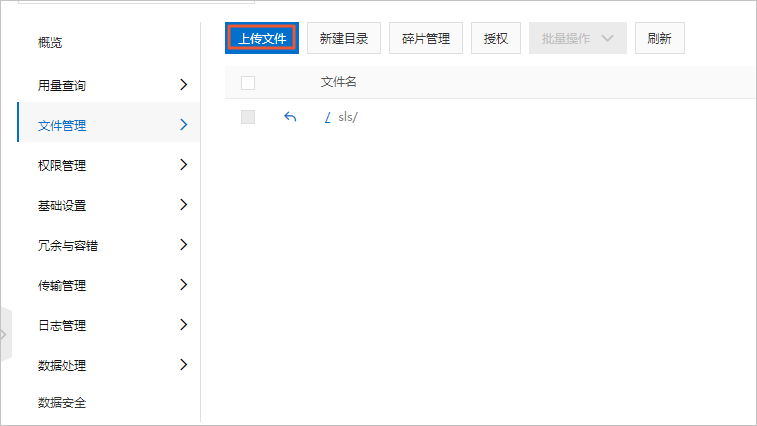The height and width of the screenshot is (426, 757).
Task: Click the 新建目录 button
Action: pyautogui.click(x=344, y=38)
